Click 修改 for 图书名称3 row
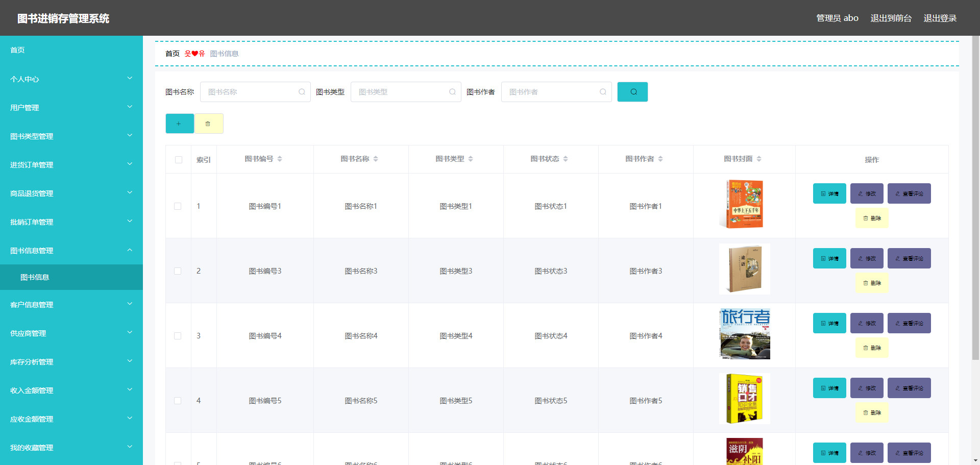980x465 pixels. 867,258
